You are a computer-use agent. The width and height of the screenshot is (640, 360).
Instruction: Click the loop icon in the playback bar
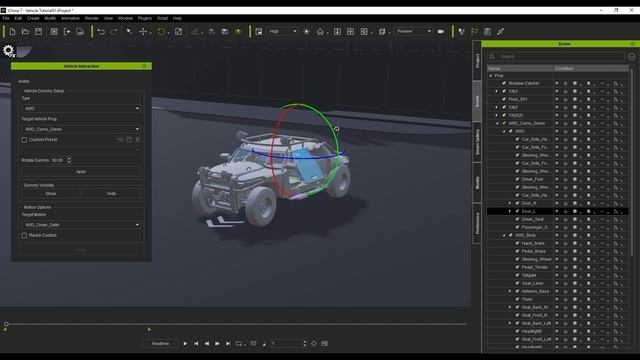(239, 344)
